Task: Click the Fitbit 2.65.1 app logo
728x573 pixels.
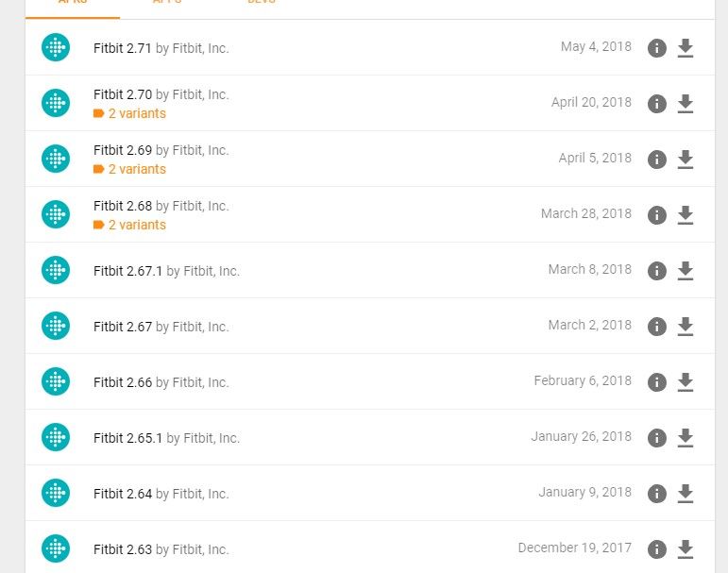Action: 56,437
